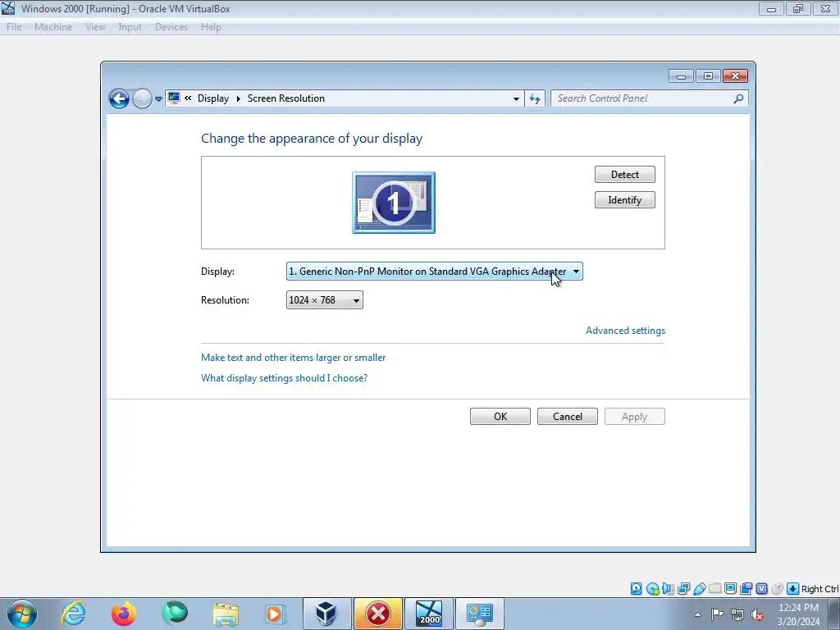Switch to Windows 2000 VM taskbar button

(428, 614)
